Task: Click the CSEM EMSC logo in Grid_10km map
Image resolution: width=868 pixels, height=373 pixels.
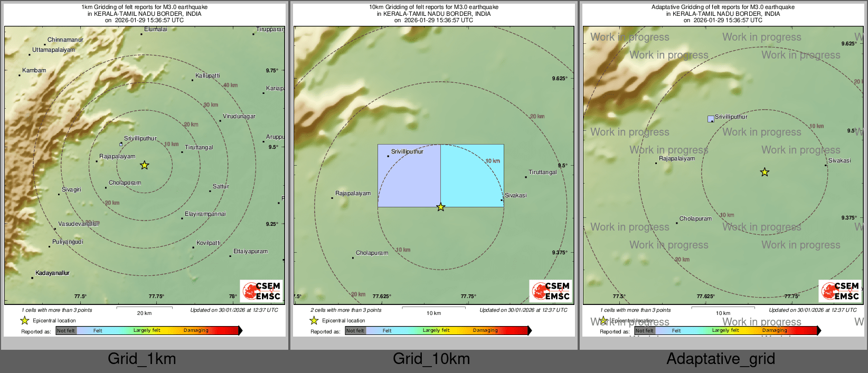Action: point(551,291)
